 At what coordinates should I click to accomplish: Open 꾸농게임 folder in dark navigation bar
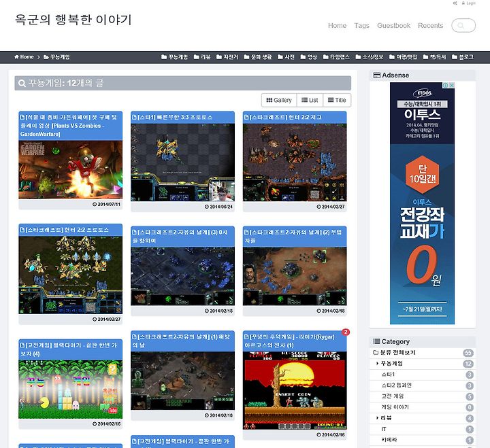point(174,57)
